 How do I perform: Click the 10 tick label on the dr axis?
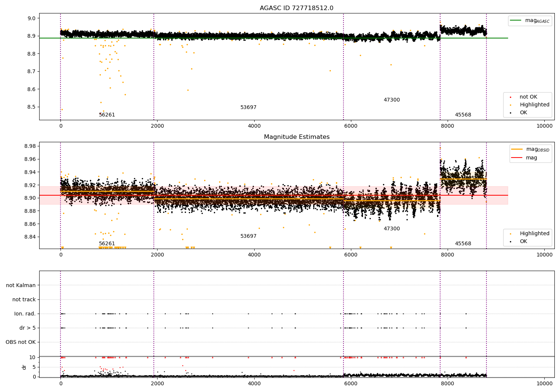pos(32,357)
